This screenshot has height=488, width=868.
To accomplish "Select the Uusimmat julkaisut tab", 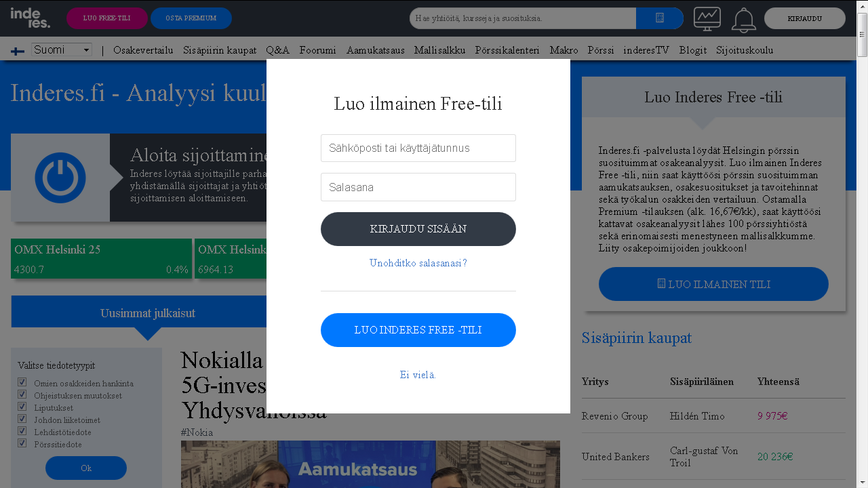I will click(147, 313).
